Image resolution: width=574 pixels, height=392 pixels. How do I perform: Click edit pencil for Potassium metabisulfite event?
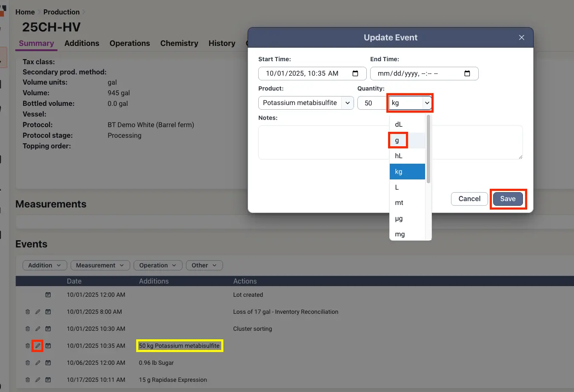[37, 346]
